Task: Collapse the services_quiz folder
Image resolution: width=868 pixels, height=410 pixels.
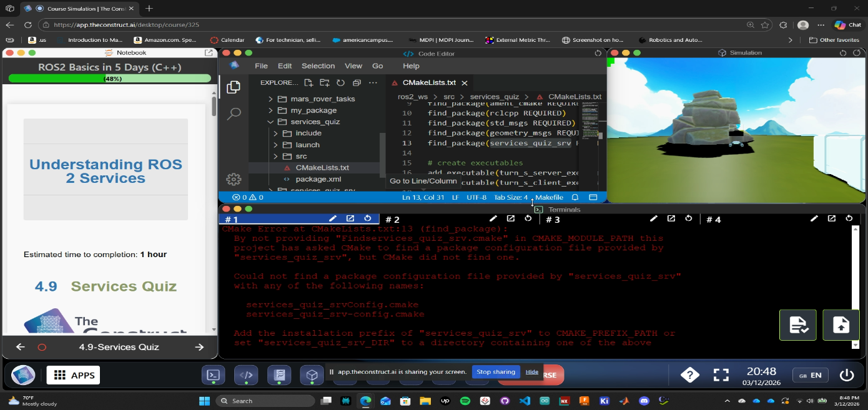Action: (315, 122)
